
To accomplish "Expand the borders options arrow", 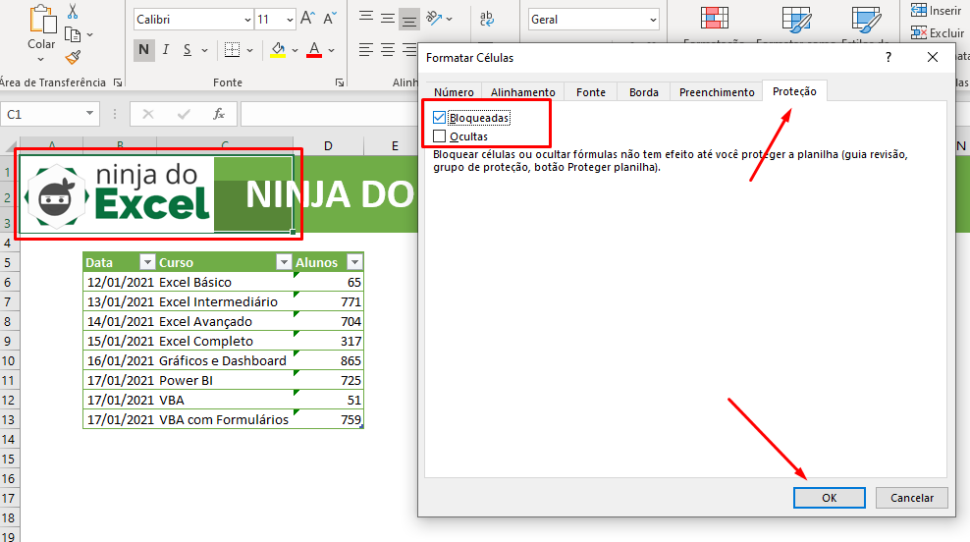I will coord(249,50).
